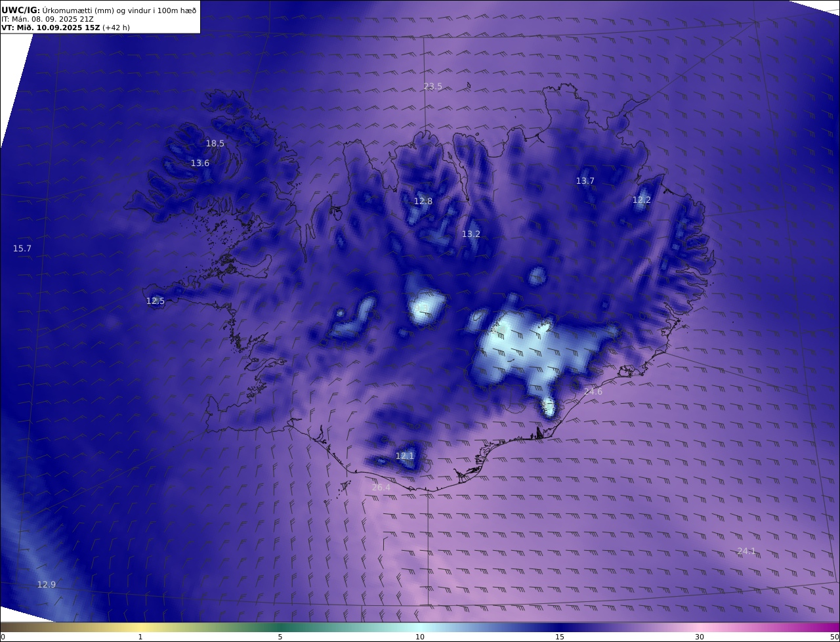Click the color scale tick labeled 5
The height and width of the screenshot is (642, 840).
click(x=280, y=637)
